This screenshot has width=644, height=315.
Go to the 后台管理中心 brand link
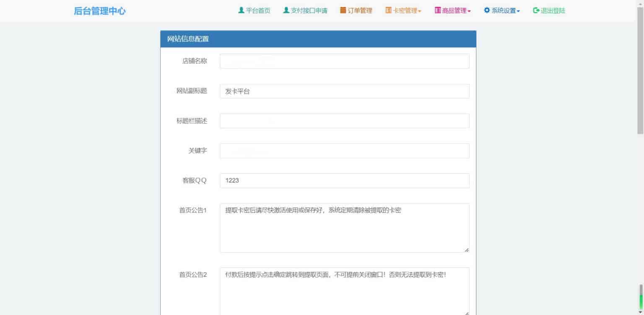click(x=100, y=11)
